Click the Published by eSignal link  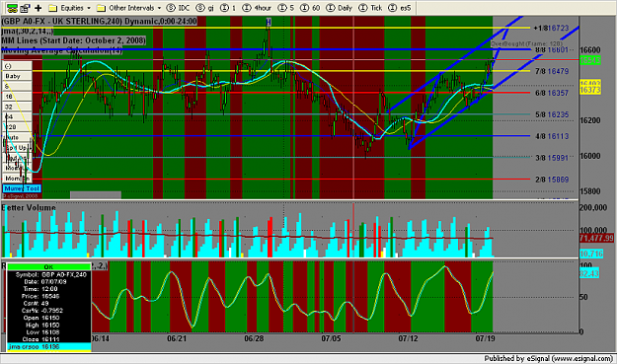point(549,358)
